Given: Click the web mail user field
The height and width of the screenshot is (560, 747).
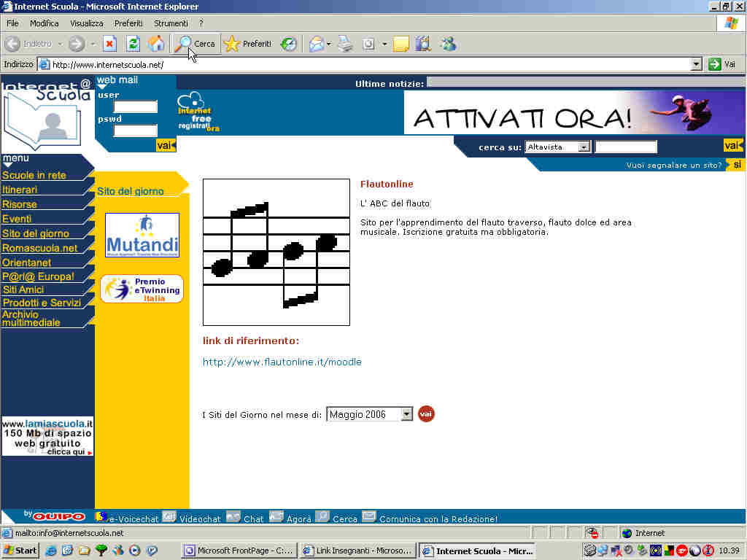Looking at the screenshot, I should [x=136, y=106].
